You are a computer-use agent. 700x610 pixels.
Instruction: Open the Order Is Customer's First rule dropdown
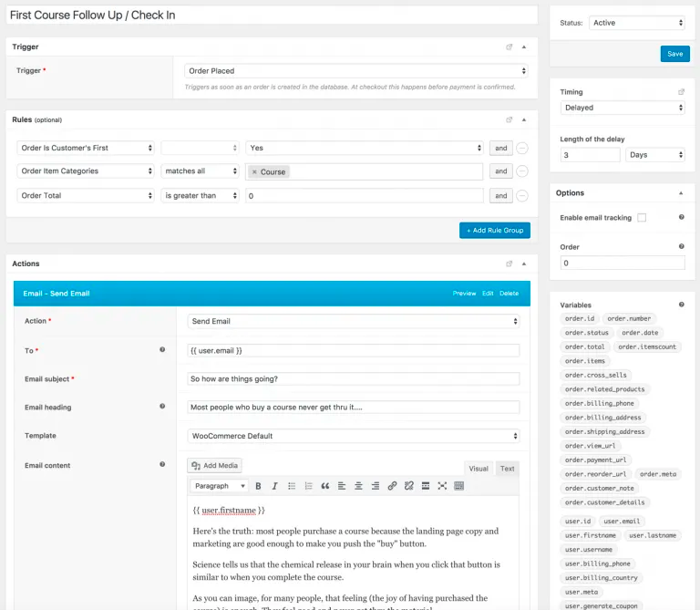coord(86,148)
